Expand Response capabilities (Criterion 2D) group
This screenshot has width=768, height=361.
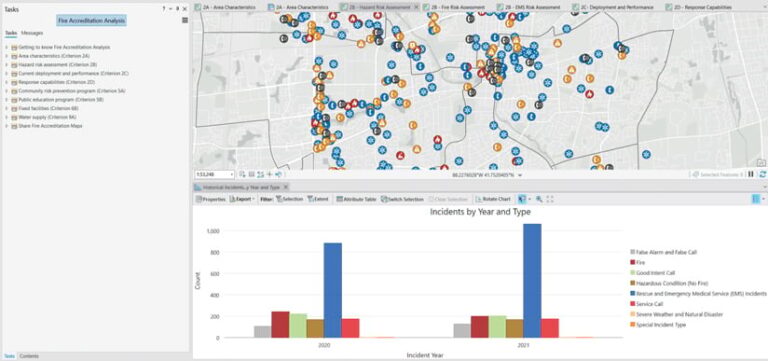tap(7, 82)
